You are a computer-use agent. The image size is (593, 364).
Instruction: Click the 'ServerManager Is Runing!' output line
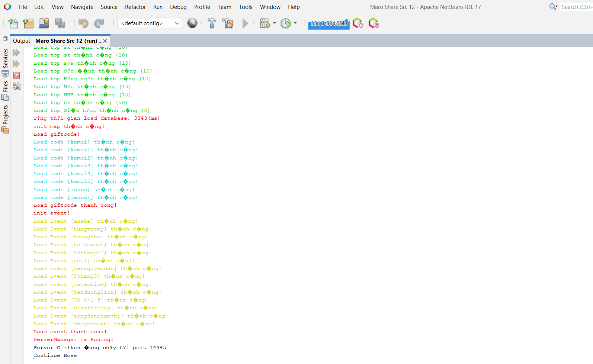tap(73, 339)
